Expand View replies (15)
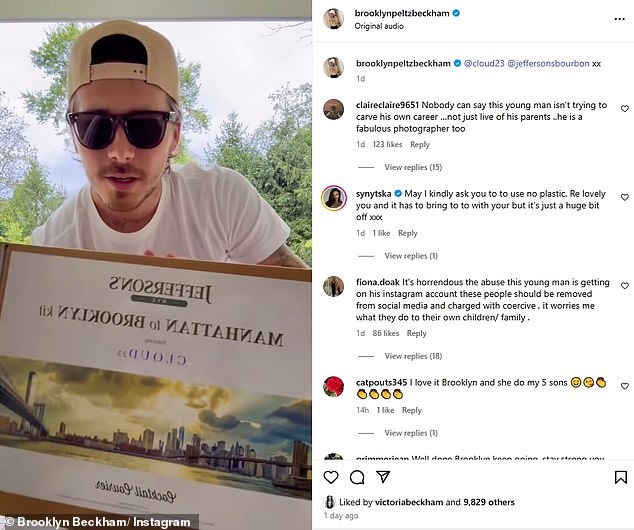This screenshot has height=530, width=634. pyautogui.click(x=413, y=167)
